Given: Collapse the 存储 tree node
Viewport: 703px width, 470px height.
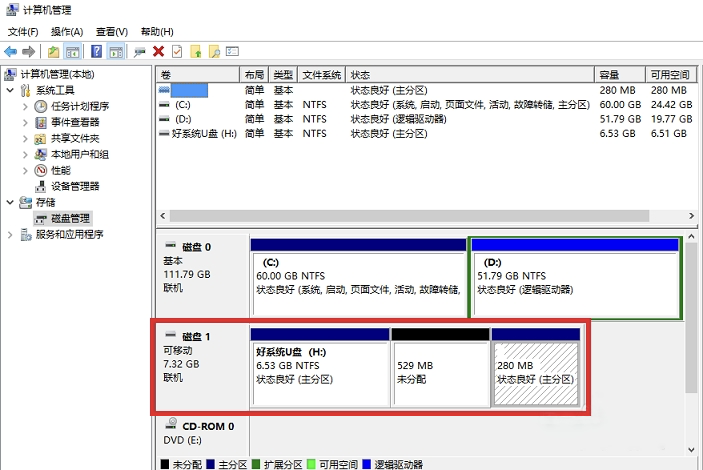Looking at the screenshot, I should (10, 202).
